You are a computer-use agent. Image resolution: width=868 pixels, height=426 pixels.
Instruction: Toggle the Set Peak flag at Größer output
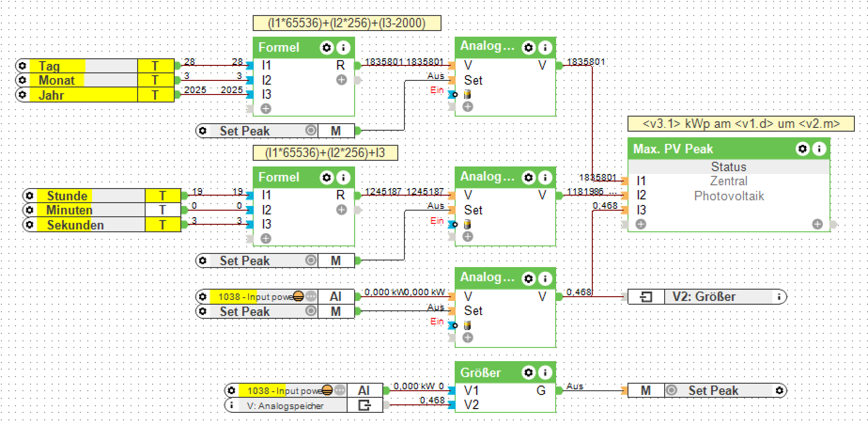[x=672, y=390]
